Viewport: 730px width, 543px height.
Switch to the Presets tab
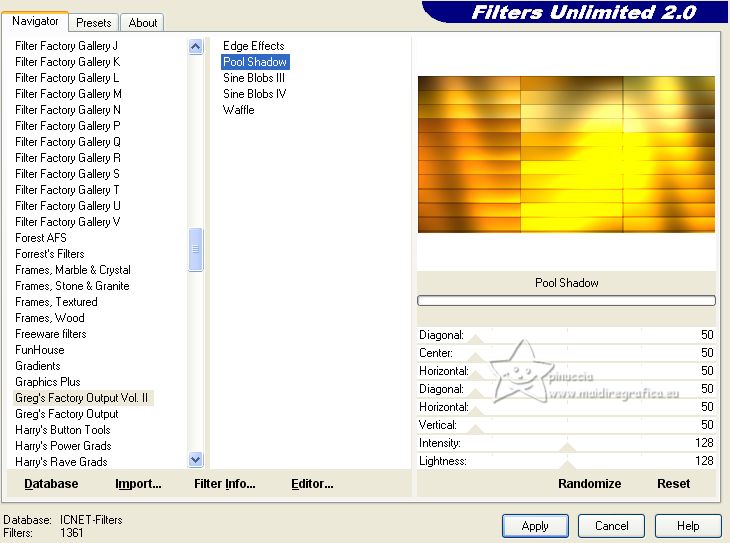click(x=94, y=22)
